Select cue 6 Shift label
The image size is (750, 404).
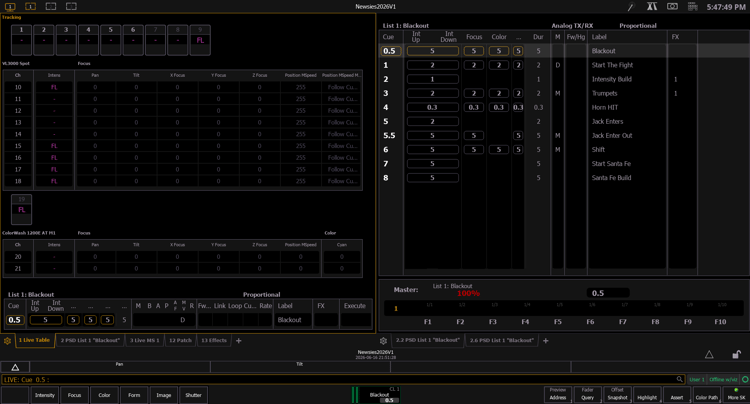coord(598,150)
